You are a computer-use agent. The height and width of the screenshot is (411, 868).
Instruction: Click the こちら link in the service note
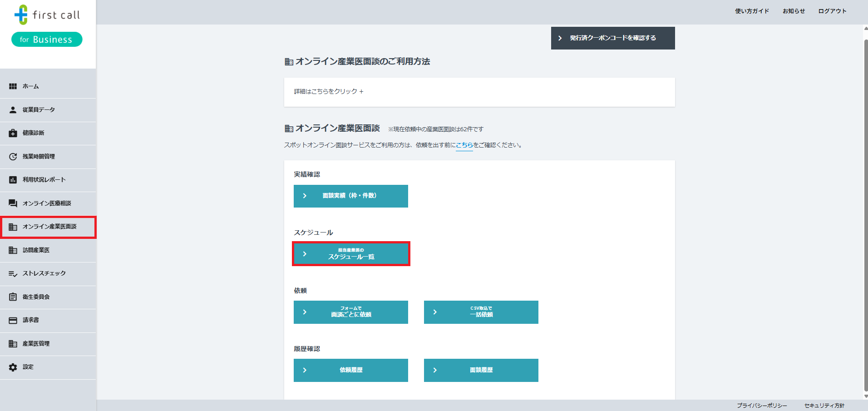(x=464, y=145)
